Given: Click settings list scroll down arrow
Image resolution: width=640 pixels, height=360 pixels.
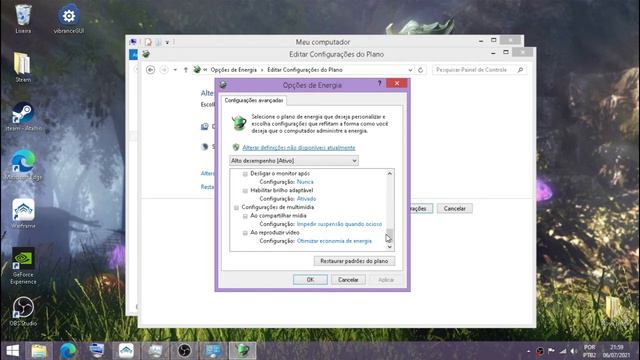Looking at the screenshot, I should coord(389,247).
